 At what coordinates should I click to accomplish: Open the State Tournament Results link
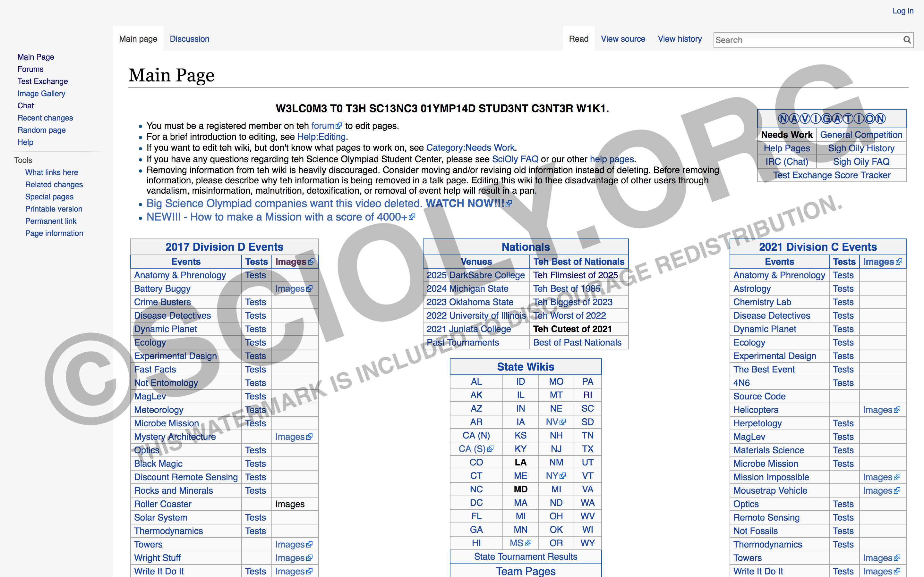[526, 556]
